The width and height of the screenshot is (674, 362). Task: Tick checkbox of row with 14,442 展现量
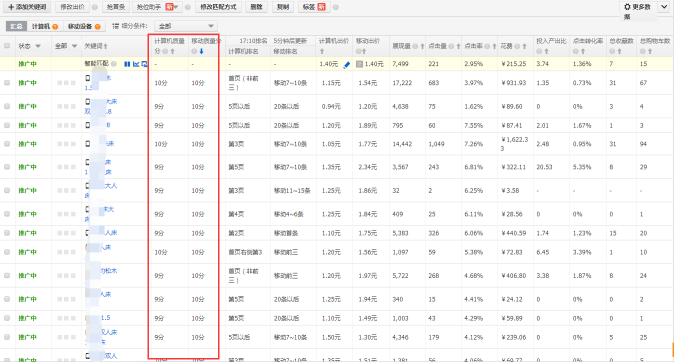(x=7, y=144)
